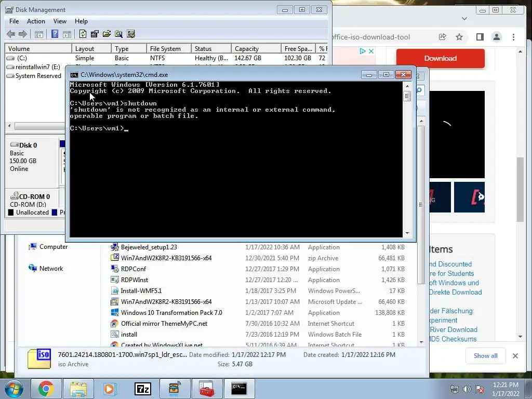This screenshot has width=532, height=399.
Task: Click the red Download button in browser
Action: pyautogui.click(x=441, y=58)
